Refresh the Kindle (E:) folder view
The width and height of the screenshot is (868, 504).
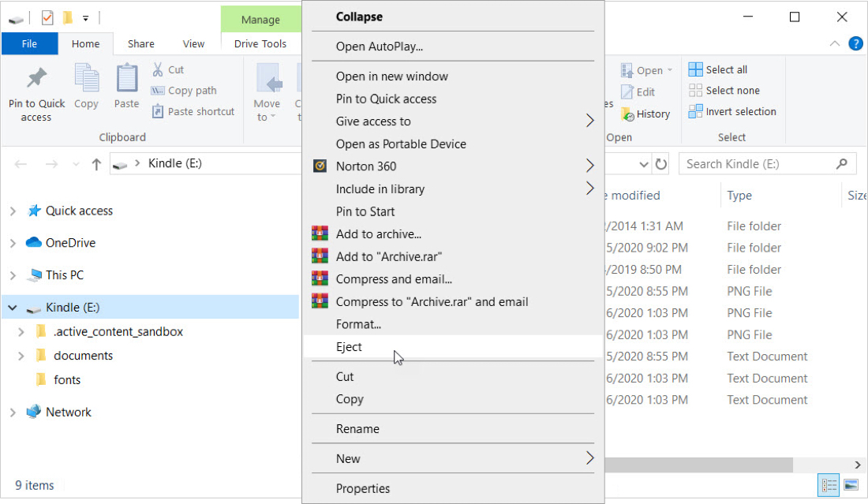[x=661, y=164]
